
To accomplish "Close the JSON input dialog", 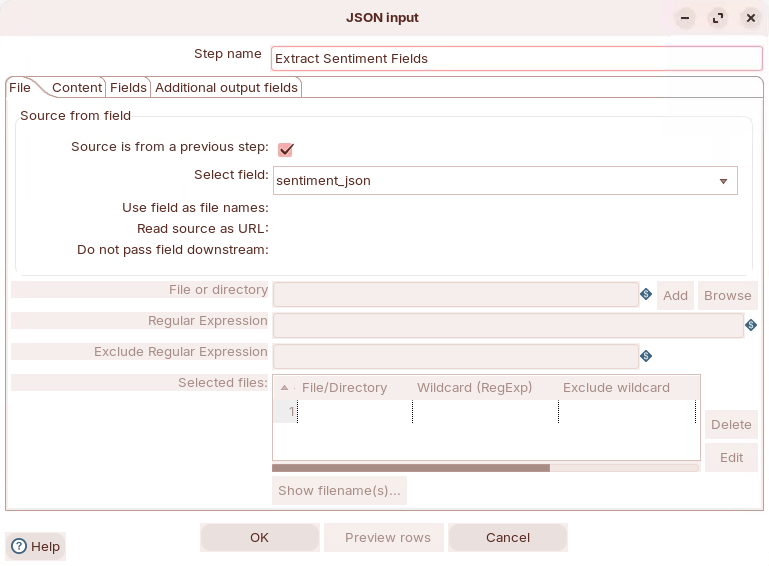I will 750,18.
